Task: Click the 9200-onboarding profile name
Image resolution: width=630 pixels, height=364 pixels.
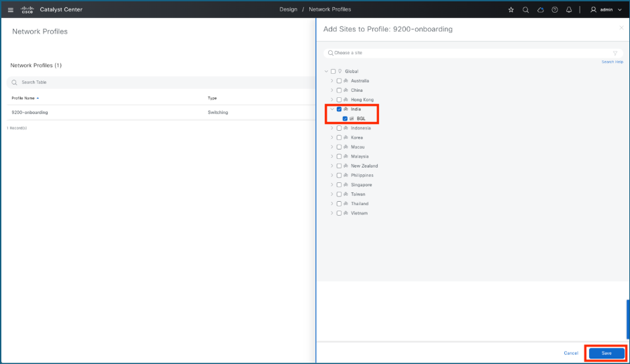Action: 30,113
